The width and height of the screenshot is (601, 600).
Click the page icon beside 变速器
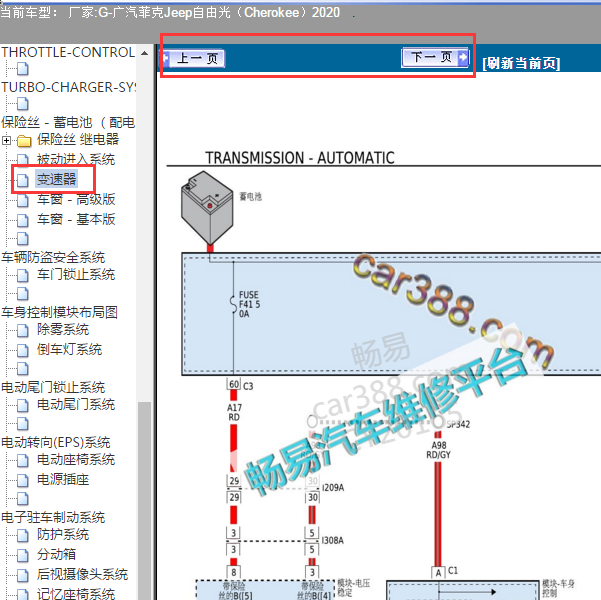tap(23, 180)
